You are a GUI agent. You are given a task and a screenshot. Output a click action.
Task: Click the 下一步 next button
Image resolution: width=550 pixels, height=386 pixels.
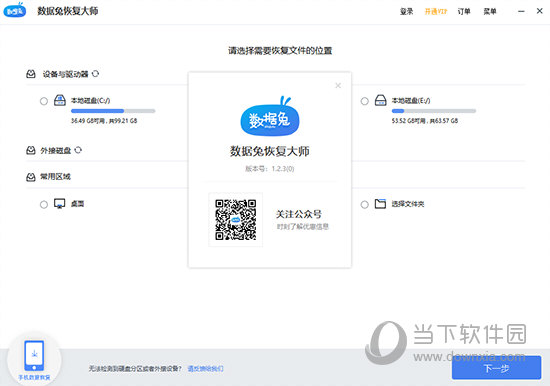[496, 368]
